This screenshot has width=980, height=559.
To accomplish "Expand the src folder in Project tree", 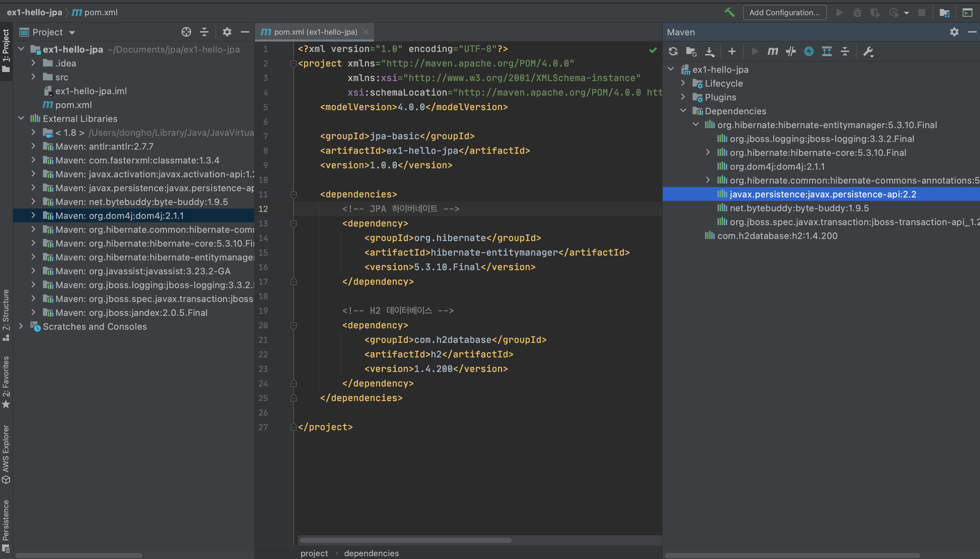I will click(x=33, y=77).
